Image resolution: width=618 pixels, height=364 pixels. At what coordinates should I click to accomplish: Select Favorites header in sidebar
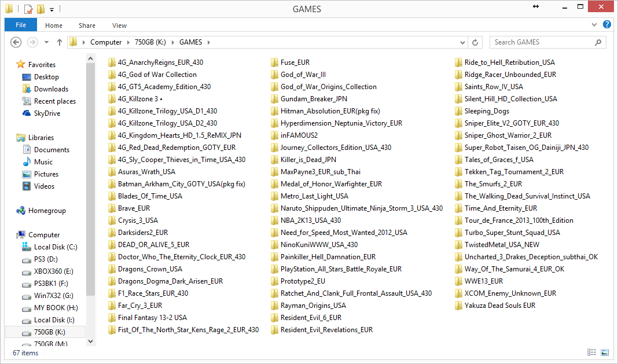click(x=42, y=65)
